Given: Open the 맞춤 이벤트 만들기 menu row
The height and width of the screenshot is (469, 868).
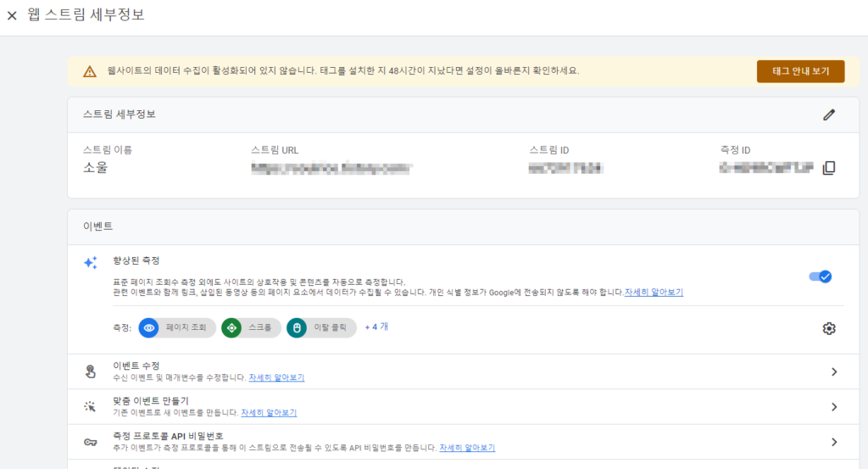Looking at the screenshot, I should coord(464,407).
